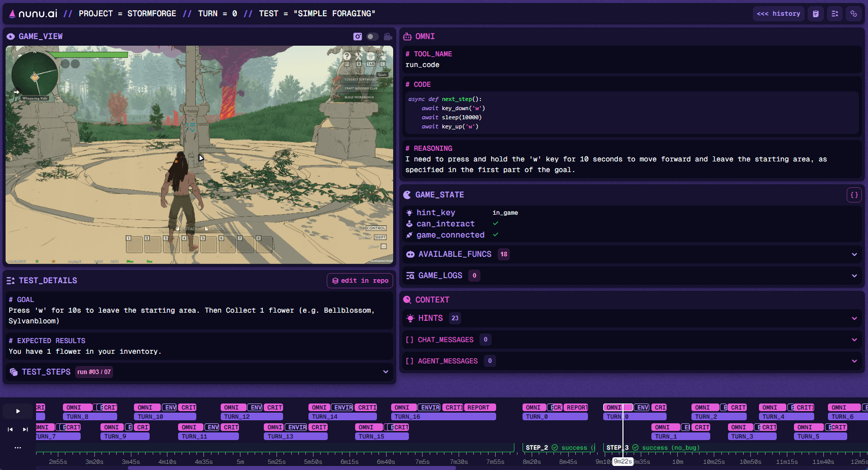Click the game view screenshot

click(x=199, y=155)
